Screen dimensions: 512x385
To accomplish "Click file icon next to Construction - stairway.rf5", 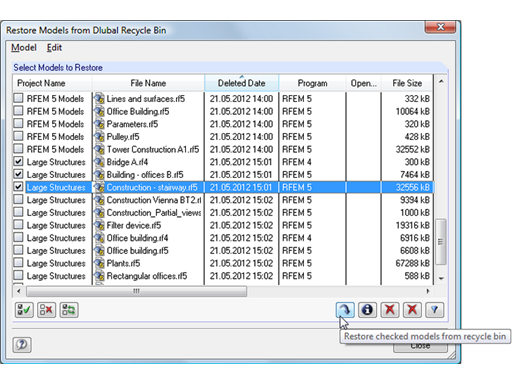I will 99,187.
